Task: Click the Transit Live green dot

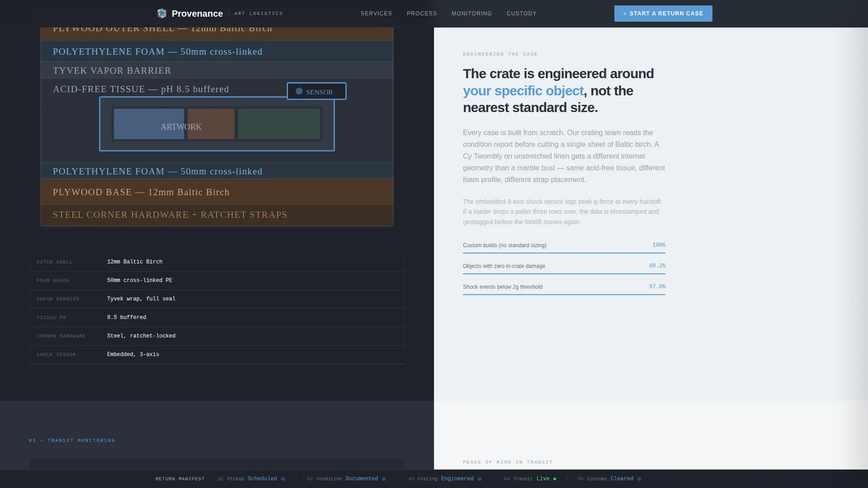Action: [555, 479]
